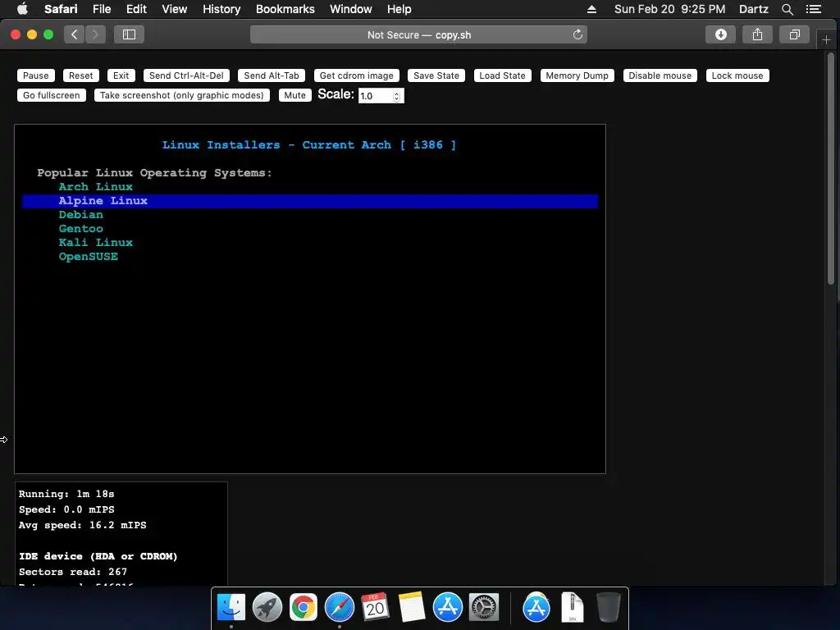Open the Apple menu
Screen dimensions: 840x630
coord(22,8)
